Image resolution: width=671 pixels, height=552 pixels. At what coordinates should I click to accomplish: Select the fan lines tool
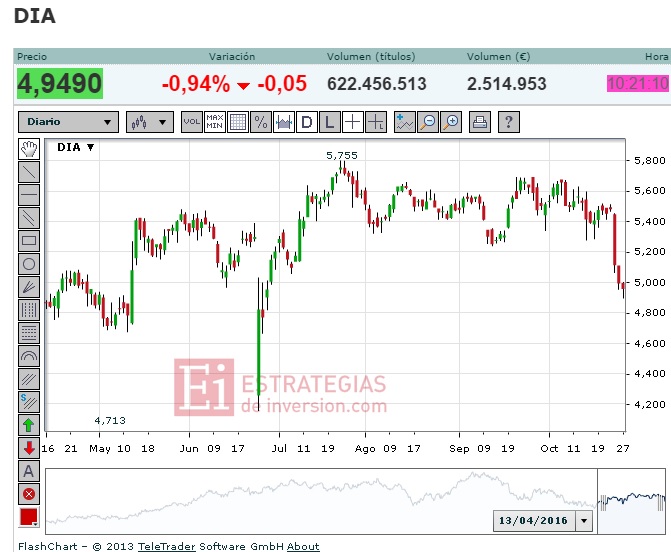29,287
